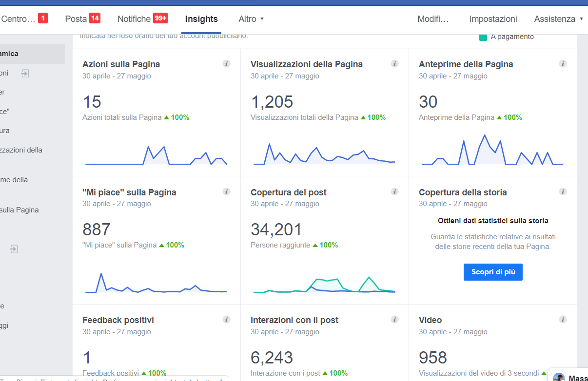This screenshot has width=588, height=381.
Task: Go to the Notifiche tab
Action: [143, 19]
